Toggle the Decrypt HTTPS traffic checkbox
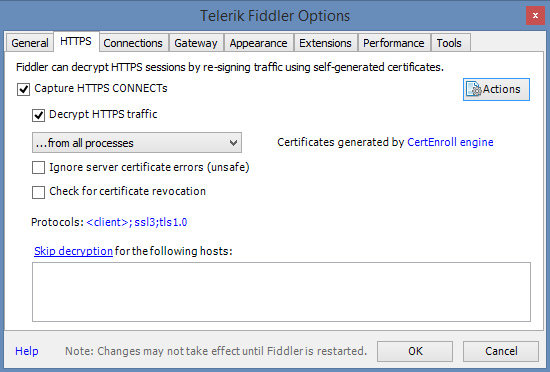Viewport: 550px width, 372px height. coord(39,115)
